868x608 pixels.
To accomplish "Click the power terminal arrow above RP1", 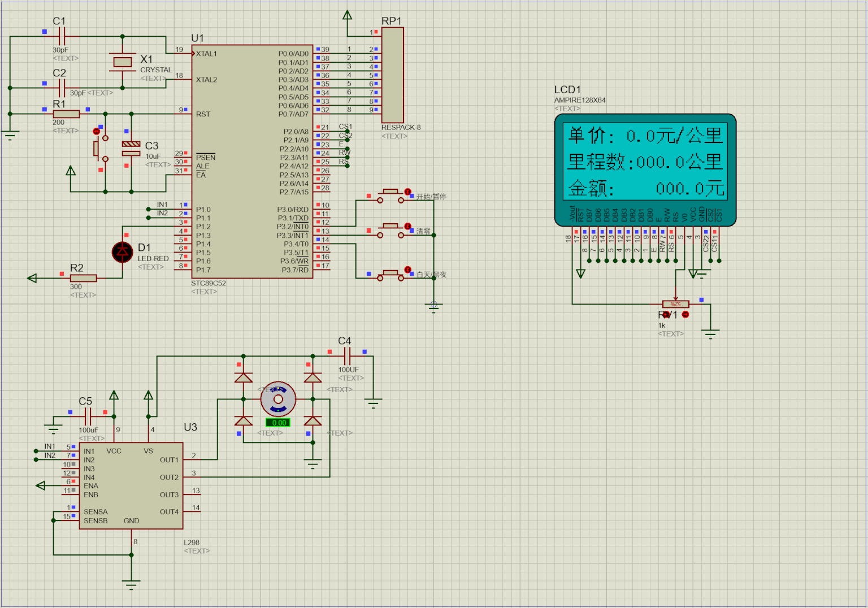I will click(x=348, y=15).
